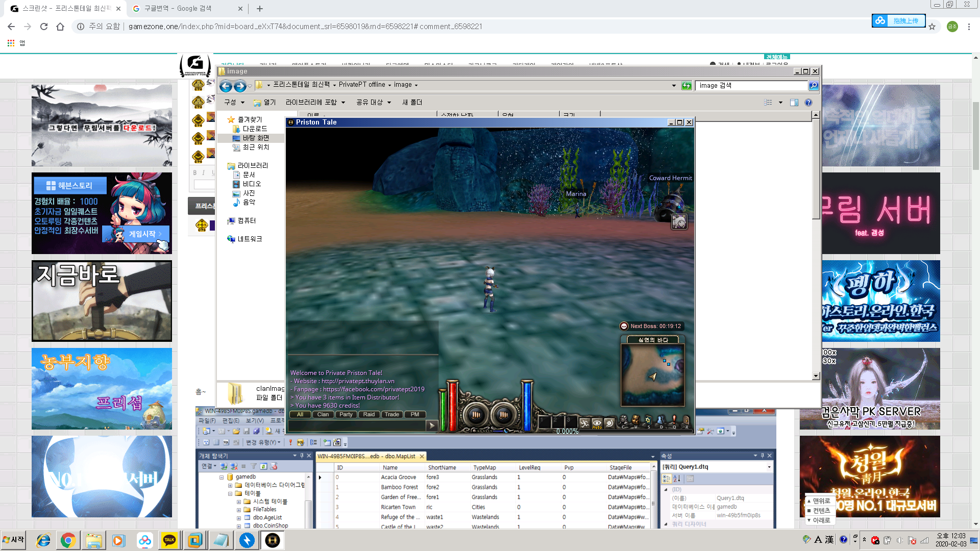
Task: Click the Execute SQL red exclamation icon
Action: [x=290, y=443]
